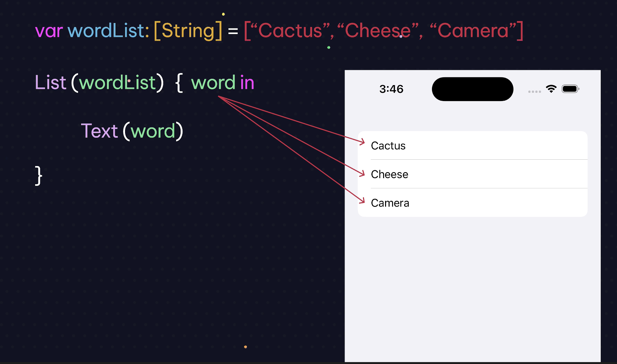Image resolution: width=617 pixels, height=364 pixels.
Task: Select the Cheese list row
Action: 472,174
